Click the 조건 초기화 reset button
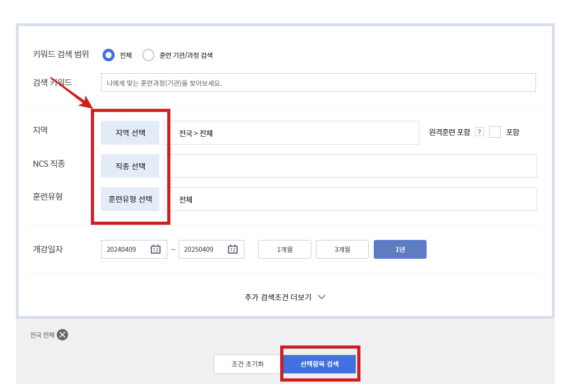This screenshot has width=561, height=392. pos(248,364)
